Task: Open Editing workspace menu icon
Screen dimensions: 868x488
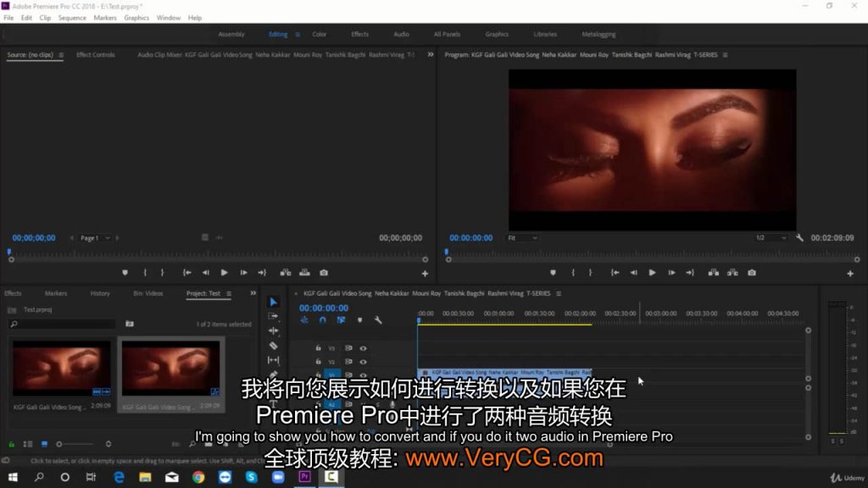Action: [x=298, y=34]
